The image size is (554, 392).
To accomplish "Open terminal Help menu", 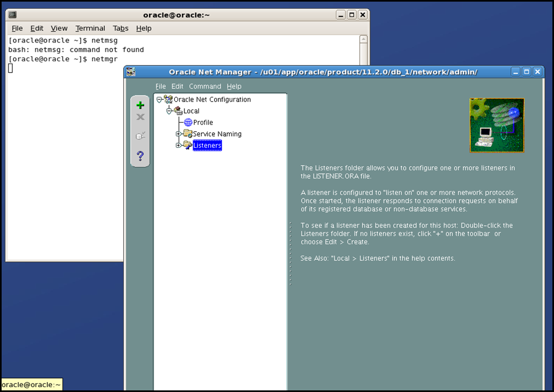I will point(144,28).
